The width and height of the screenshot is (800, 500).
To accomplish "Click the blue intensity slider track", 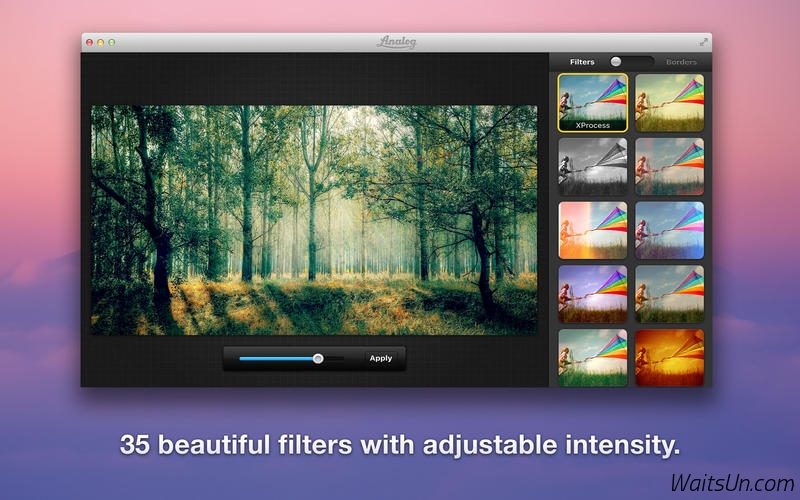I will pos(276,359).
